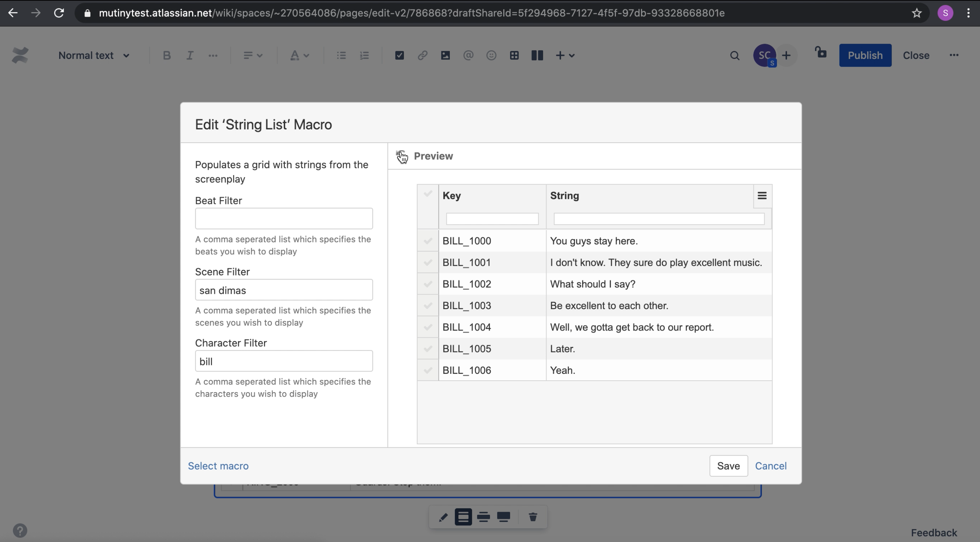The width and height of the screenshot is (980, 542).
Task: Click the page restrictions lock icon
Action: pos(821,52)
